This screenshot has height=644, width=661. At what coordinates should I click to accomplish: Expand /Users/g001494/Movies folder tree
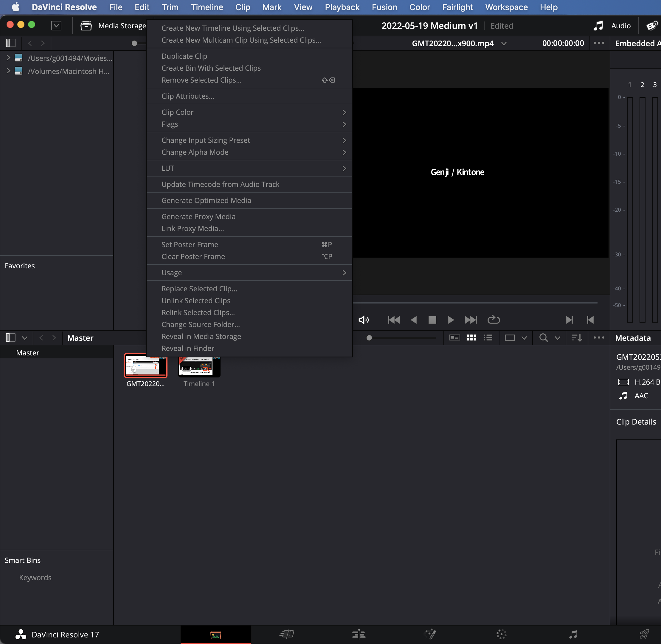pyautogui.click(x=8, y=58)
